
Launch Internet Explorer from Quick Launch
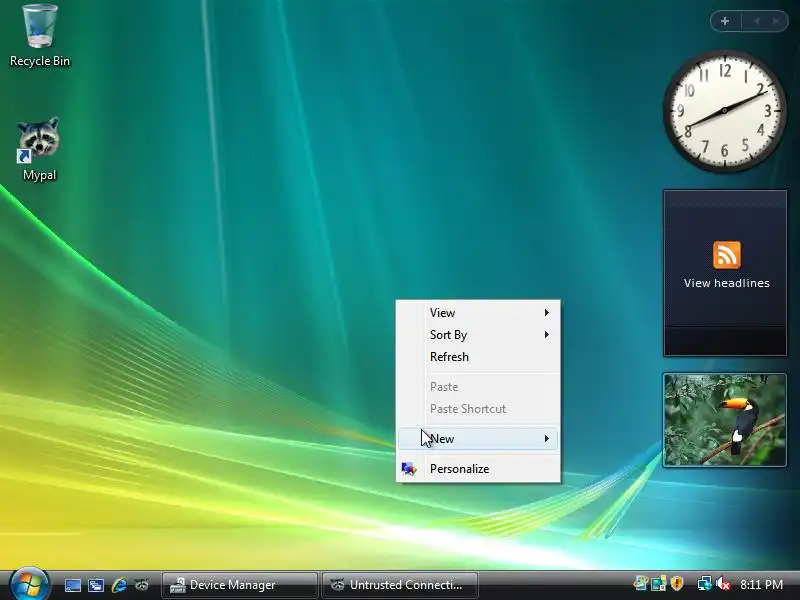(x=119, y=585)
